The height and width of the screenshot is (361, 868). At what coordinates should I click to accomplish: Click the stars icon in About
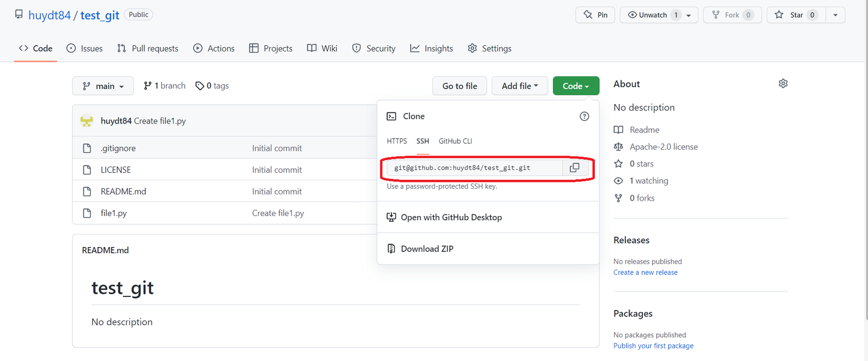pos(619,164)
